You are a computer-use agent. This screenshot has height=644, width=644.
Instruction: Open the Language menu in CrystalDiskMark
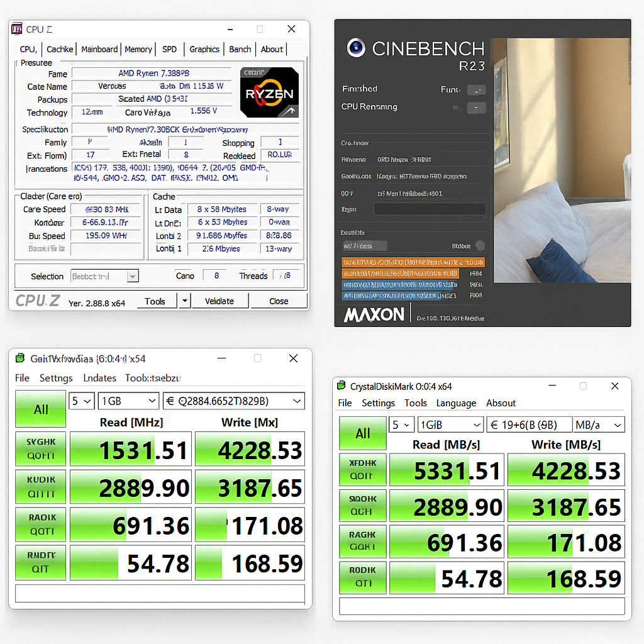(x=456, y=403)
